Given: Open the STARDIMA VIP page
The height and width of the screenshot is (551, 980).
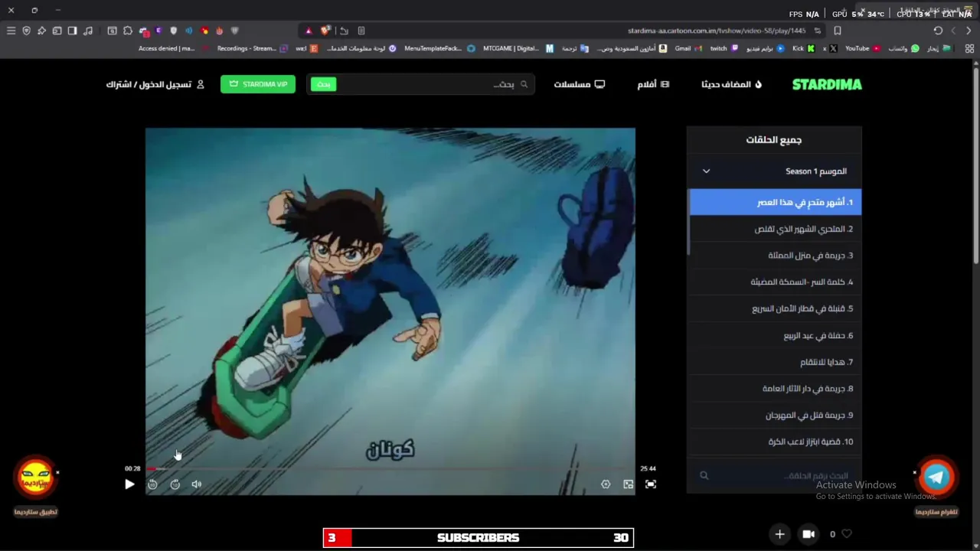Looking at the screenshot, I should [x=258, y=84].
